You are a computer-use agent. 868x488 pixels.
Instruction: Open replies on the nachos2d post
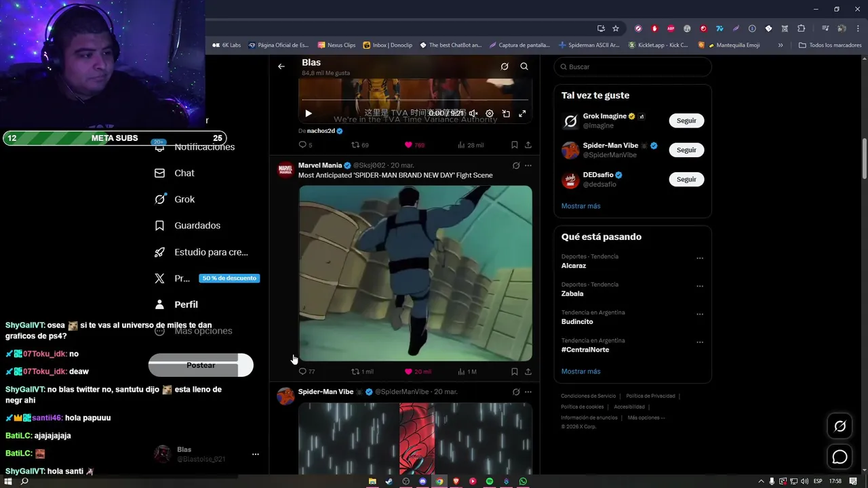click(x=306, y=145)
